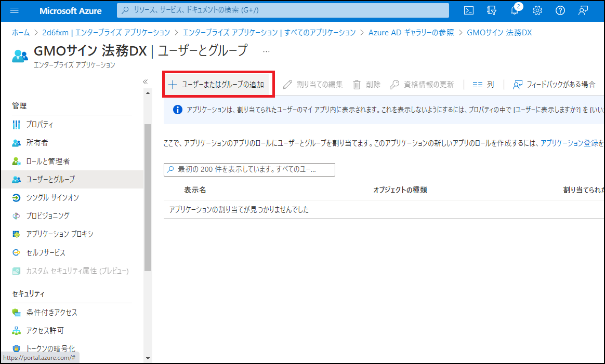Viewport: 605px width, 364px height.
Task: Sort by 表示名 column header
Action: tap(195, 190)
